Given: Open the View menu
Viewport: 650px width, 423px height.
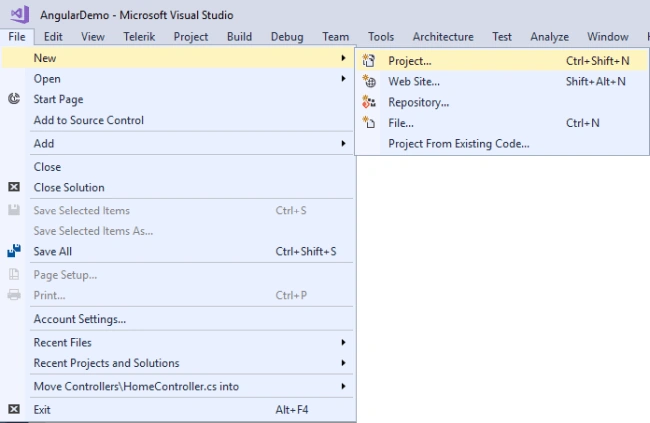Looking at the screenshot, I should (93, 36).
